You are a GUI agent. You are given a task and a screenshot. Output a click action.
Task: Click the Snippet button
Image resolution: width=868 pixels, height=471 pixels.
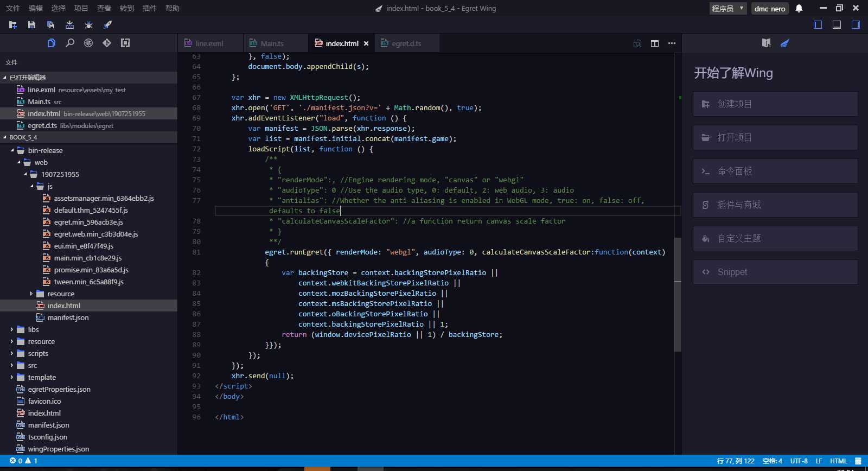pyautogui.click(x=775, y=272)
